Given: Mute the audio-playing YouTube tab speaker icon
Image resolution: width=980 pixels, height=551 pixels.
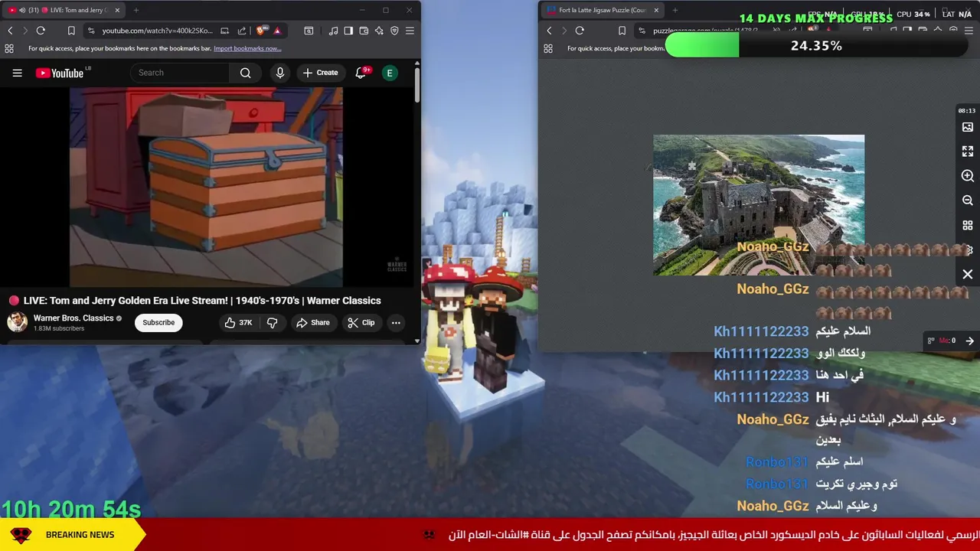Looking at the screenshot, I should [x=21, y=10].
